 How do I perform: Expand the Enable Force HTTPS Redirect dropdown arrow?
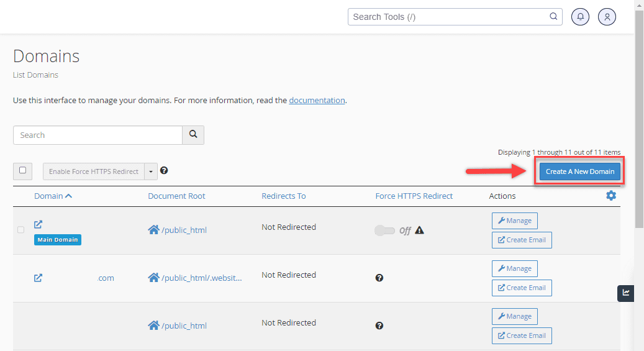point(151,171)
